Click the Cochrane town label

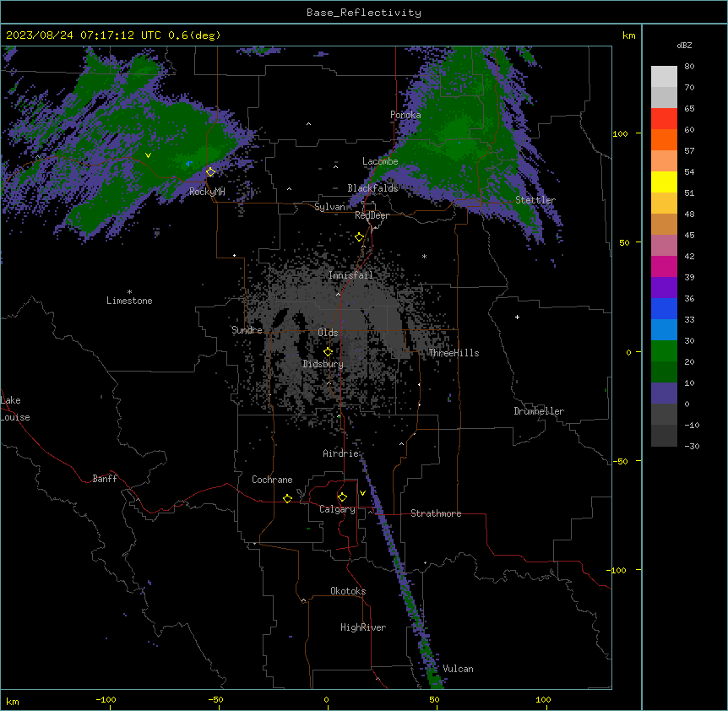point(272,480)
